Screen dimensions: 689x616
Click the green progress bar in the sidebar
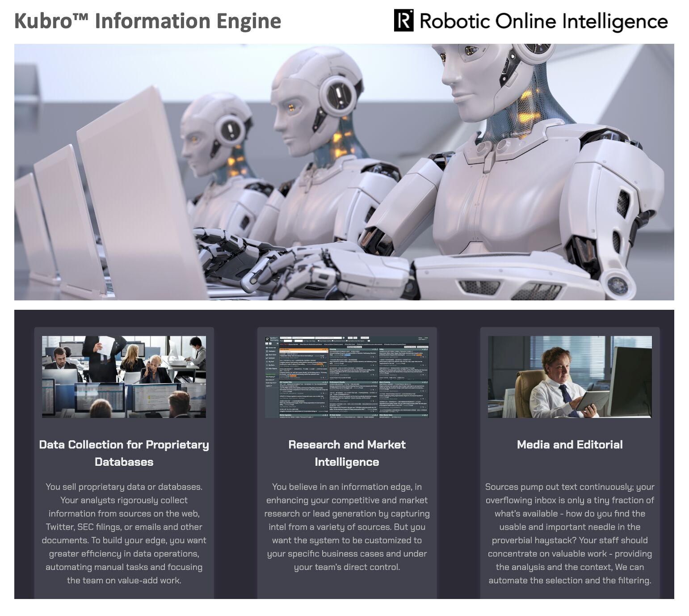click(270, 374)
